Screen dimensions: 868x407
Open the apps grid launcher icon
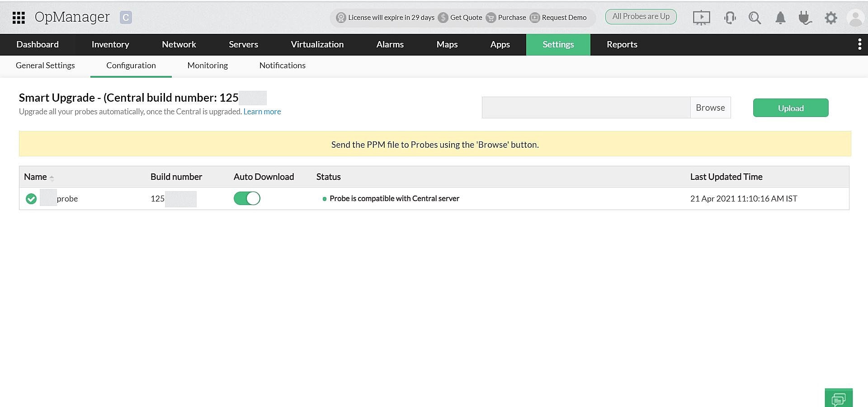pyautogui.click(x=19, y=18)
